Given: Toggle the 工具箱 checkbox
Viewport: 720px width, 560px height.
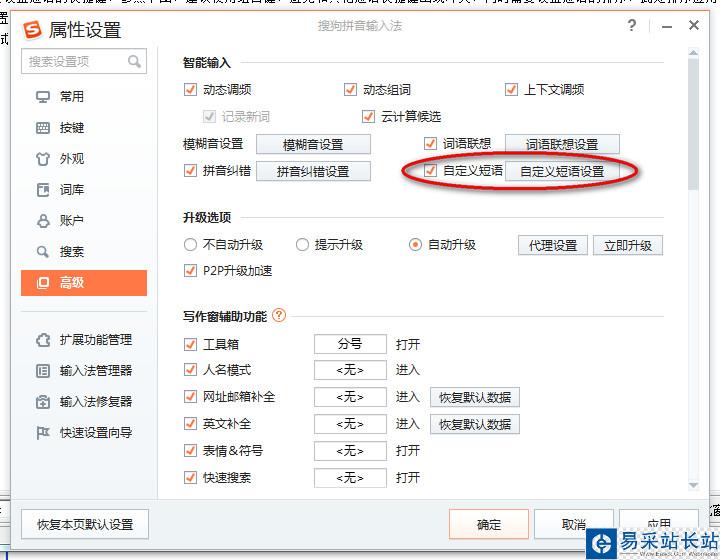Looking at the screenshot, I should tap(191, 344).
